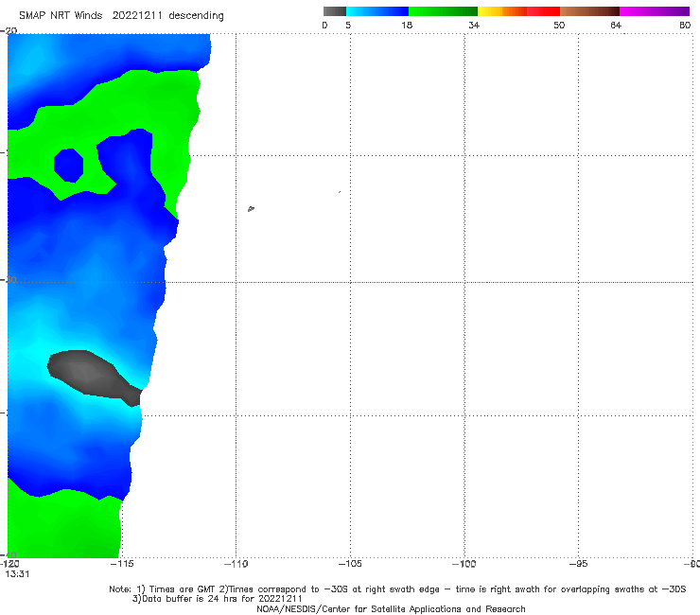Screen dimensions: 700x615
Task: Click the swath time '13:31'
Action: pos(17,574)
